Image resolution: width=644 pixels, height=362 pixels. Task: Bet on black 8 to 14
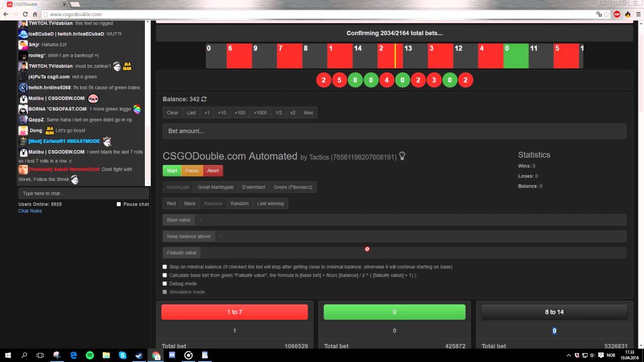(554, 312)
